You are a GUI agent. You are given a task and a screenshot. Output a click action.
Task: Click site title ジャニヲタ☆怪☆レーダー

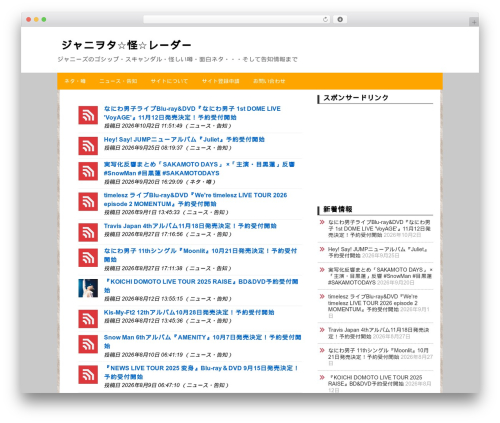coord(126,45)
